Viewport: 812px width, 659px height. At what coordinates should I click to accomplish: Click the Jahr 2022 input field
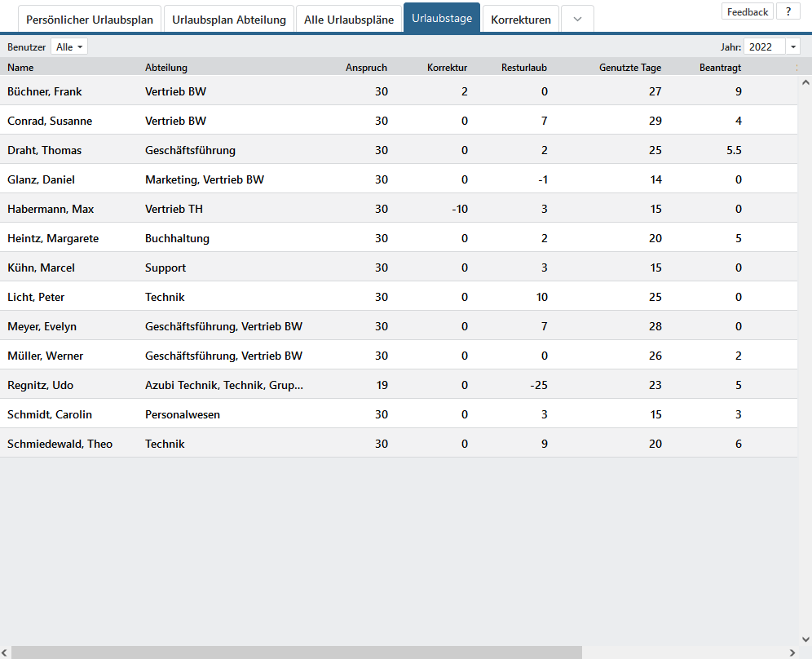[763, 47]
